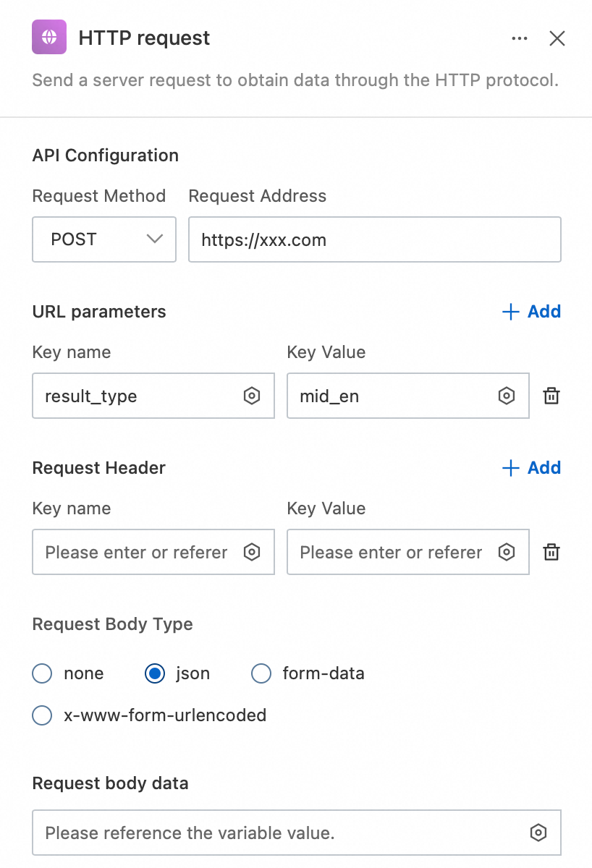
Task: Select the form-data request body type
Action: (261, 673)
